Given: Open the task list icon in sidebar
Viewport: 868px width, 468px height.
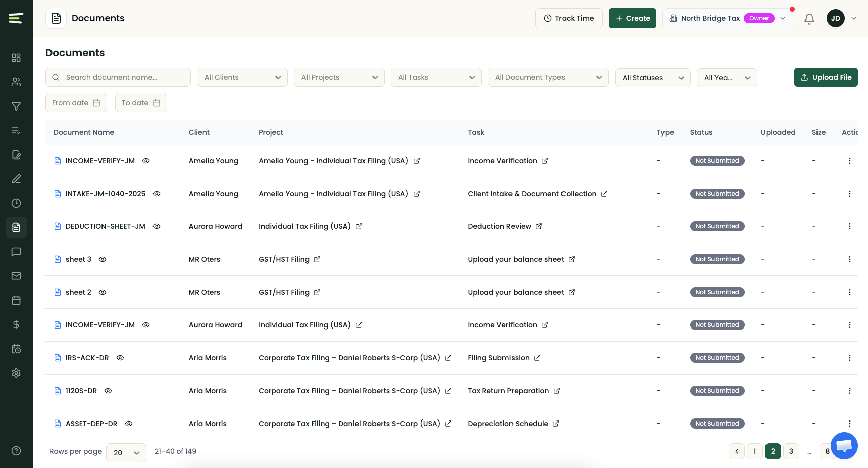Looking at the screenshot, I should tap(16, 130).
